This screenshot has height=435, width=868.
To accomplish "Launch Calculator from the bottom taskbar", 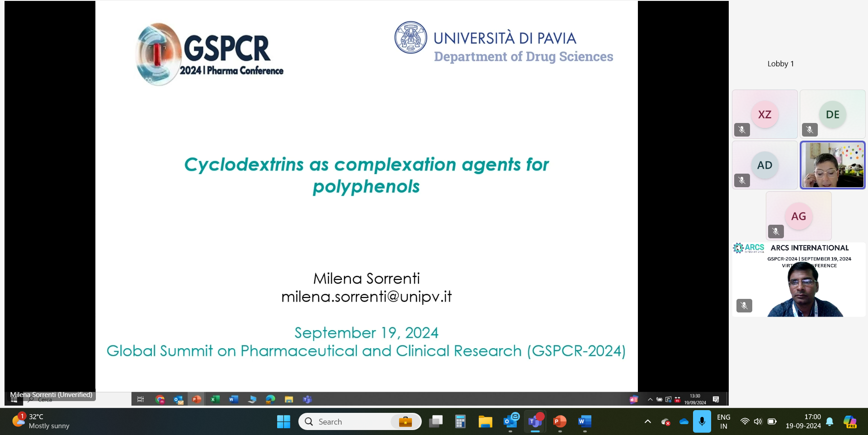I will coord(460,421).
